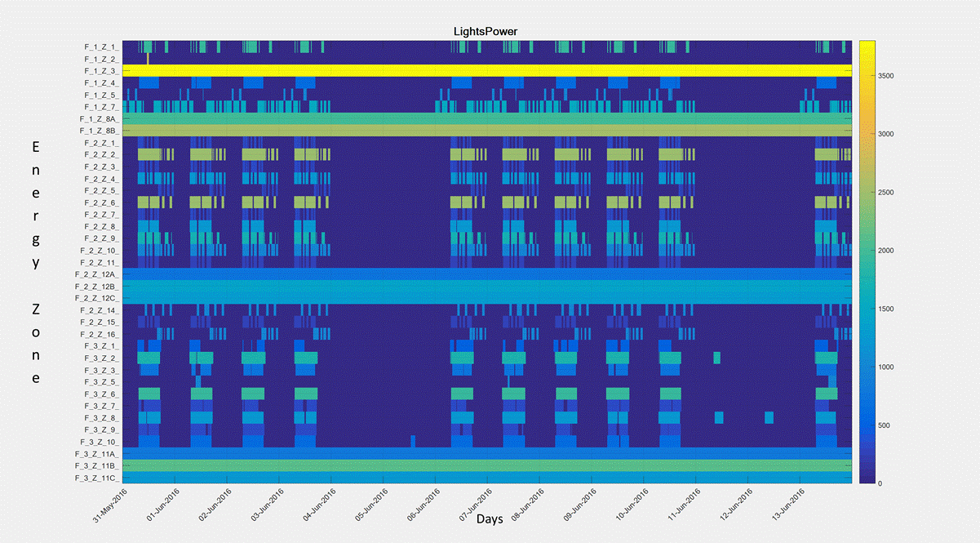Pick the 10-Jun-2016 date tick label
980x543 pixels.
click(x=629, y=505)
